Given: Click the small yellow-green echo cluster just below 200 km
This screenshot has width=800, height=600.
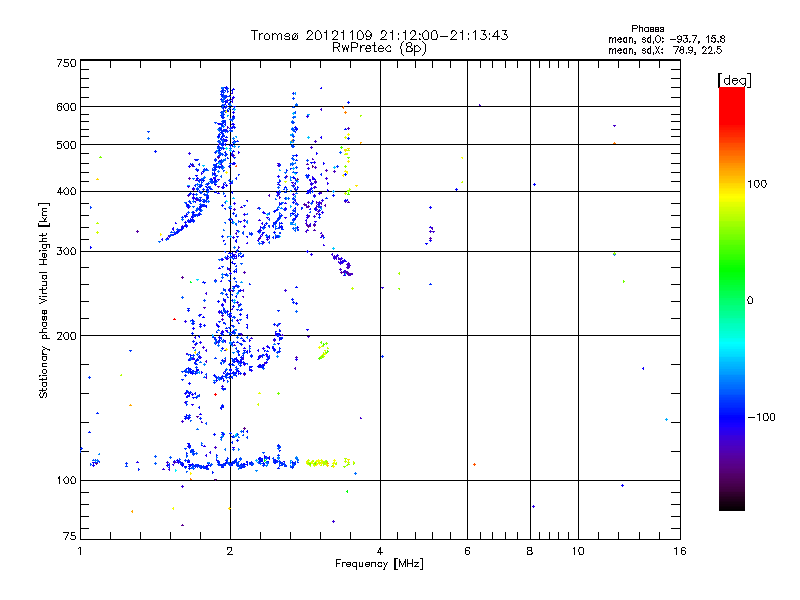Looking at the screenshot, I should [x=323, y=350].
